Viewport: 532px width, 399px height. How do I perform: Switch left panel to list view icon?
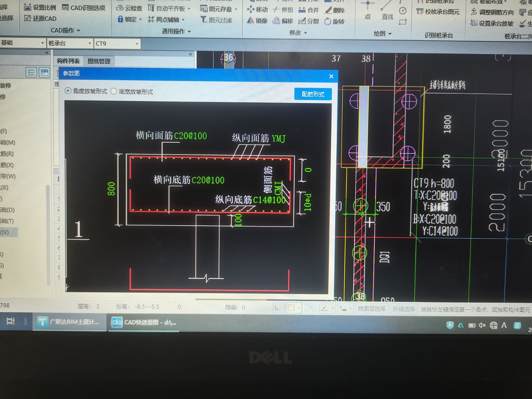31,73
